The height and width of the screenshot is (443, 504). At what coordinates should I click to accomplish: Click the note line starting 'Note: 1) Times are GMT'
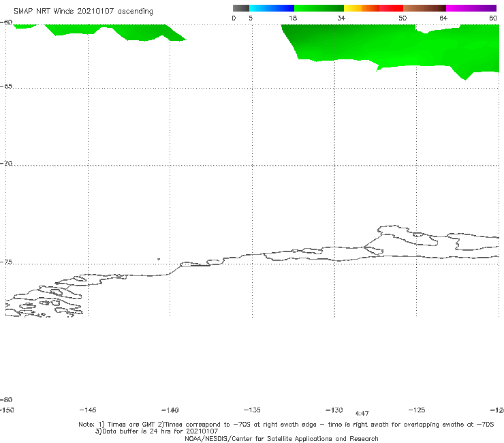pyautogui.click(x=286, y=425)
